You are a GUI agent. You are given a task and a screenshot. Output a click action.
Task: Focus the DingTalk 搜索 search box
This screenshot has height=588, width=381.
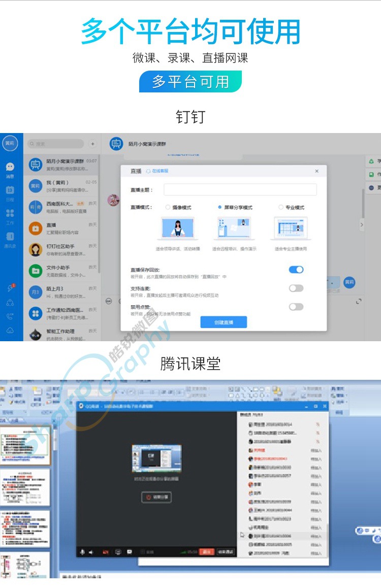pyautogui.click(x=55, y=144)
